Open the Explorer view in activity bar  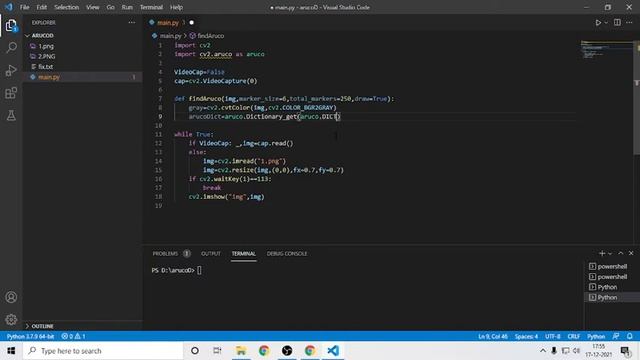pos(11,26)
